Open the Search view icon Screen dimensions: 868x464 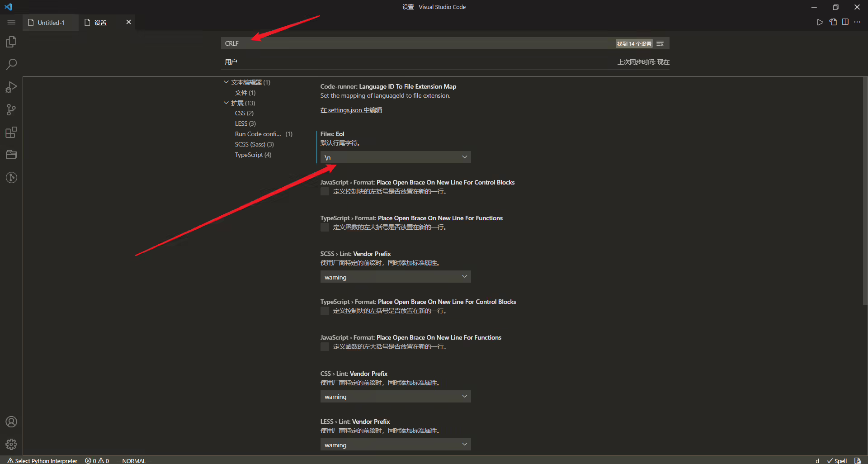(x=11, y=64)
